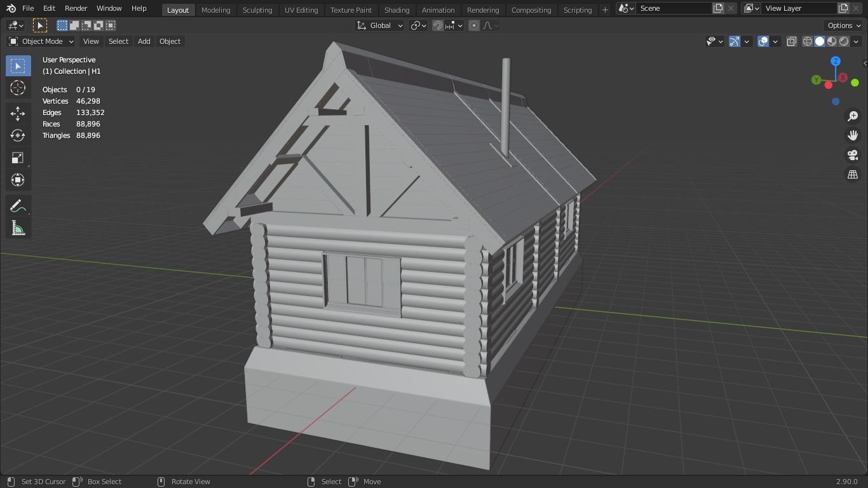
Task: Open Global transform orientation dropdown
Action: click(379, 25)
